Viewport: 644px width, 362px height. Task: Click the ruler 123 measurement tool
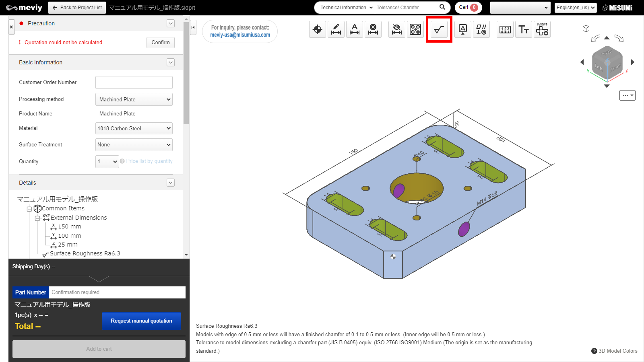pos(505,29)
